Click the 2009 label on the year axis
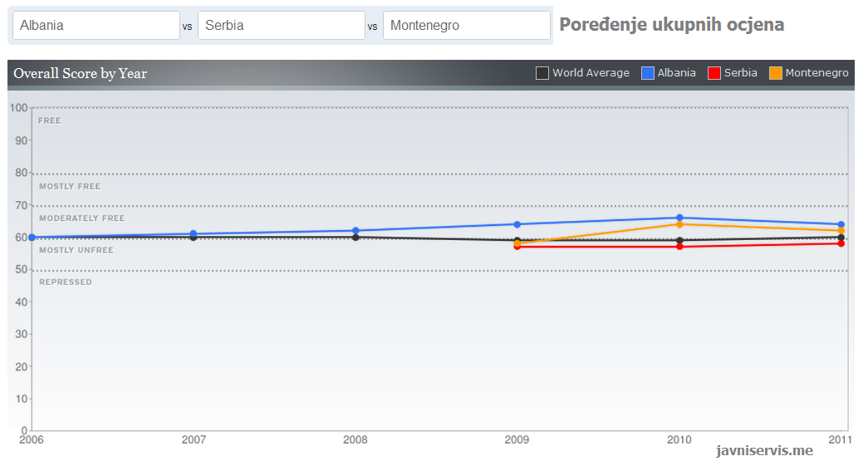868x466 pixels. tap(517, 439)
